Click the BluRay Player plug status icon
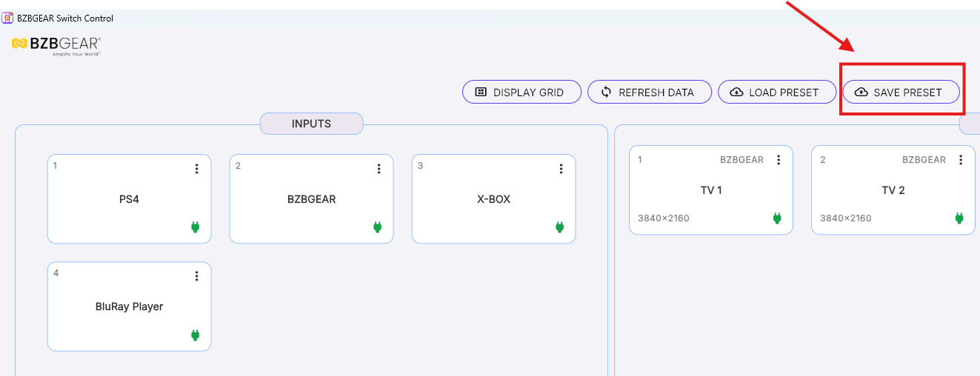 click(196, 335)
